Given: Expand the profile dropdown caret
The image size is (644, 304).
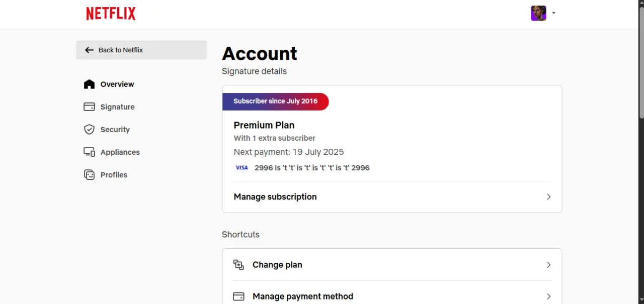Looking at the screenshot, I should click(553, 13).
